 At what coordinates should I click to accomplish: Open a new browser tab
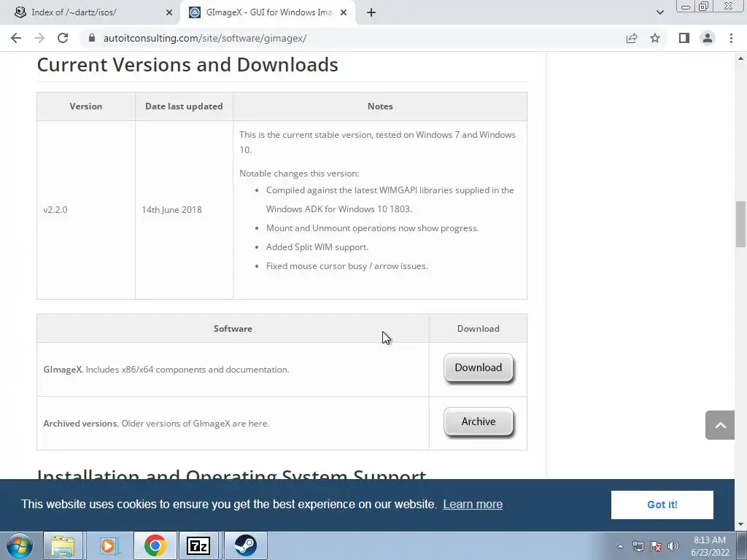coord(371,12)
